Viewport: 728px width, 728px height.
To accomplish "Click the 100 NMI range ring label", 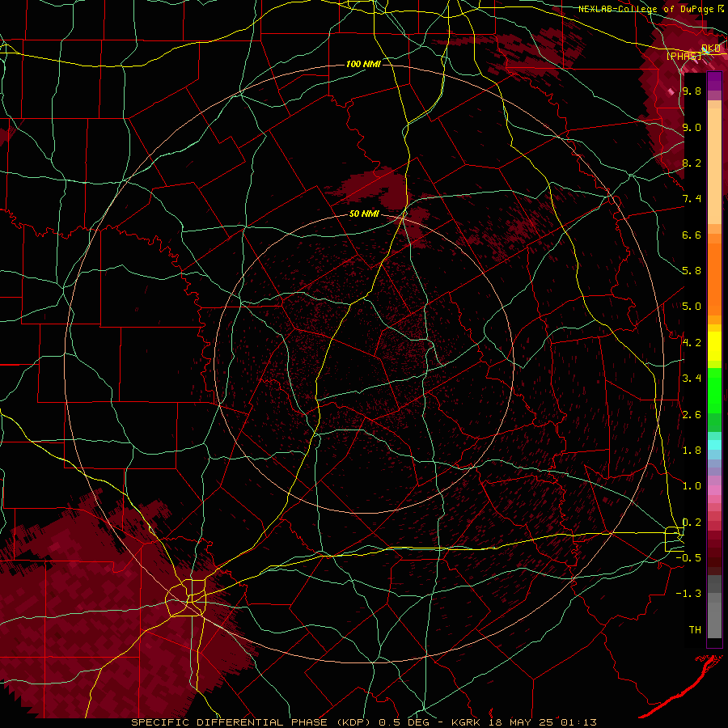I will click(x=363, y=64).
